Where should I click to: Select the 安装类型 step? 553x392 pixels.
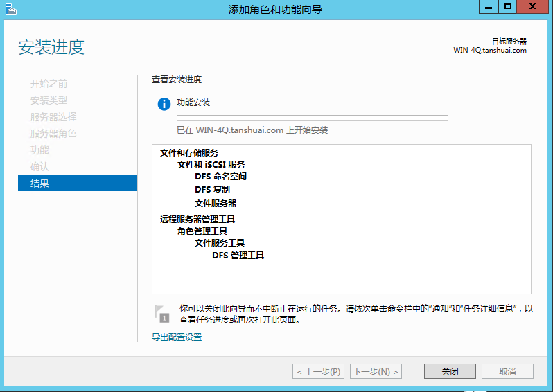point(49,100)
